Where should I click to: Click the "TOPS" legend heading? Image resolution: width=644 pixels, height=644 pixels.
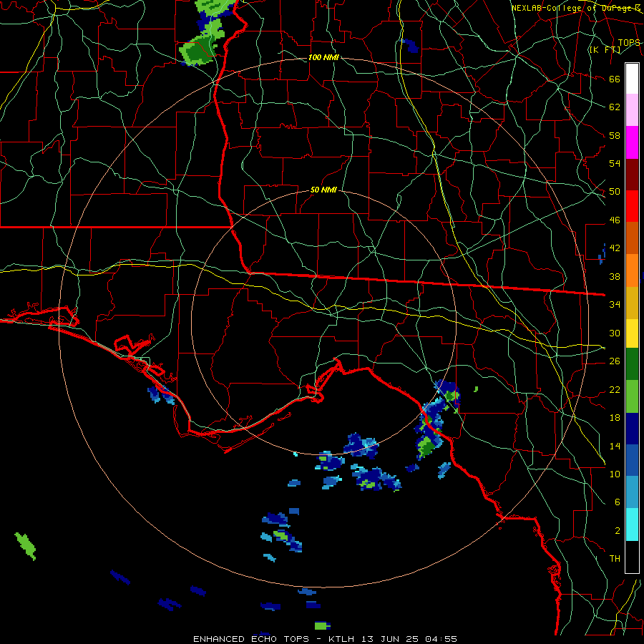coord(629,43)
